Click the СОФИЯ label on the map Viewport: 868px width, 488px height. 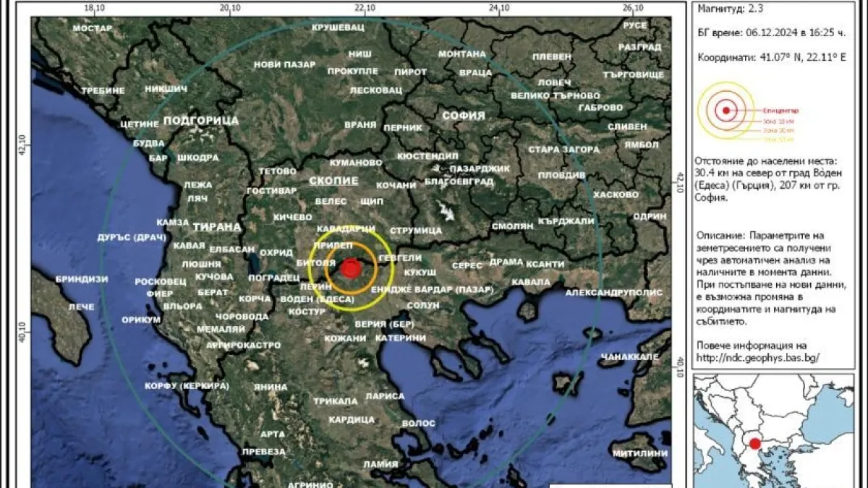[x=463, y=114]
